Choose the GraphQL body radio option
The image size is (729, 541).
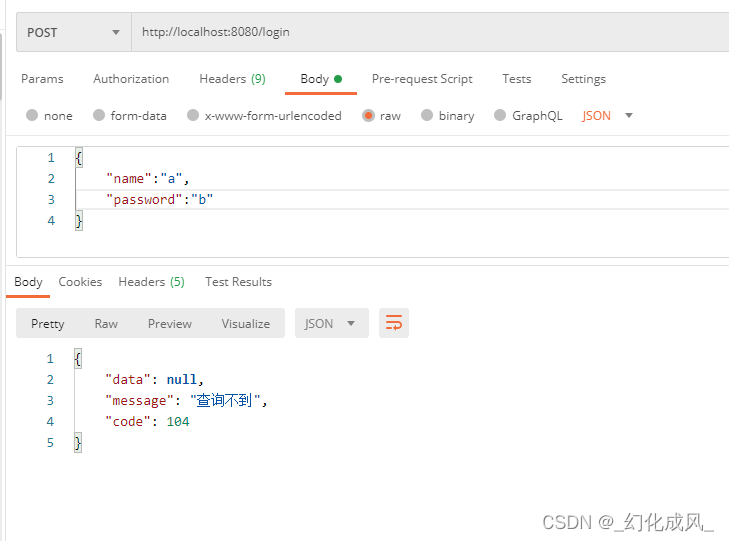tap(500, 115)
